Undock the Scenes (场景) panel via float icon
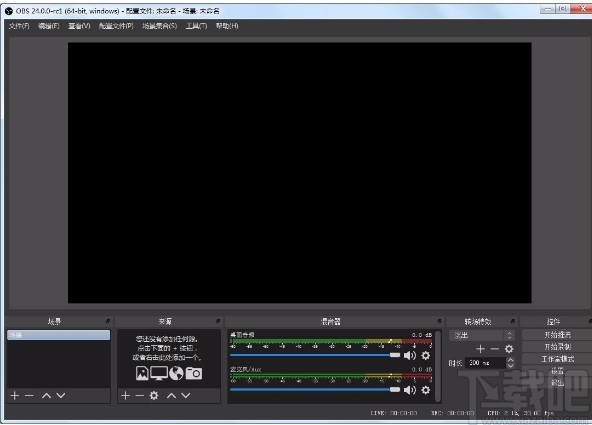 [x=108, y=321]
